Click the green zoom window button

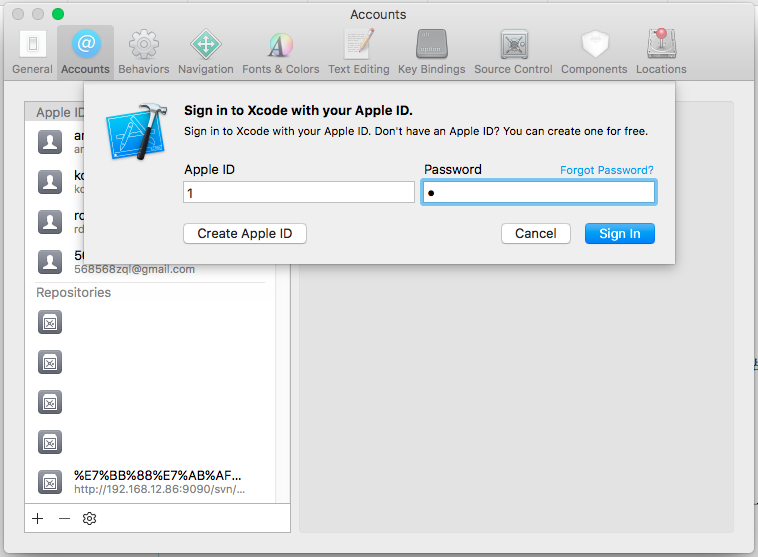[58, 14]
